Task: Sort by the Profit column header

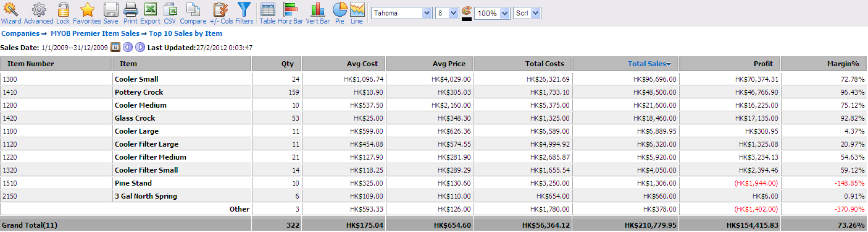Action: (730, 64)
